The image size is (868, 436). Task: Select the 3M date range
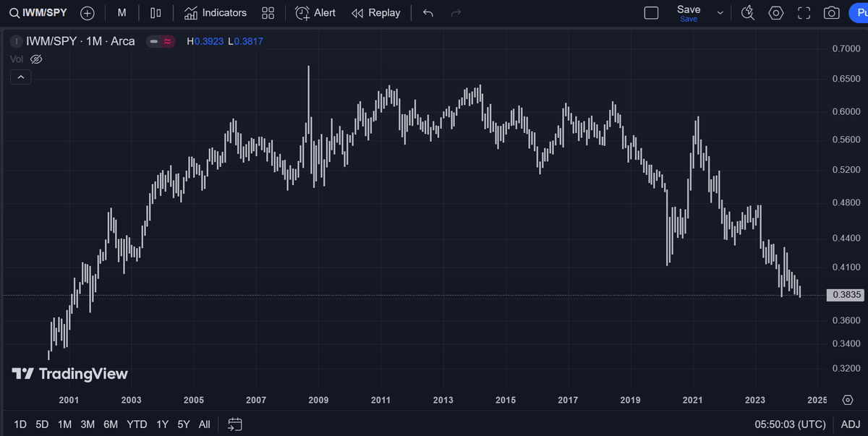[x=88, y=424]
